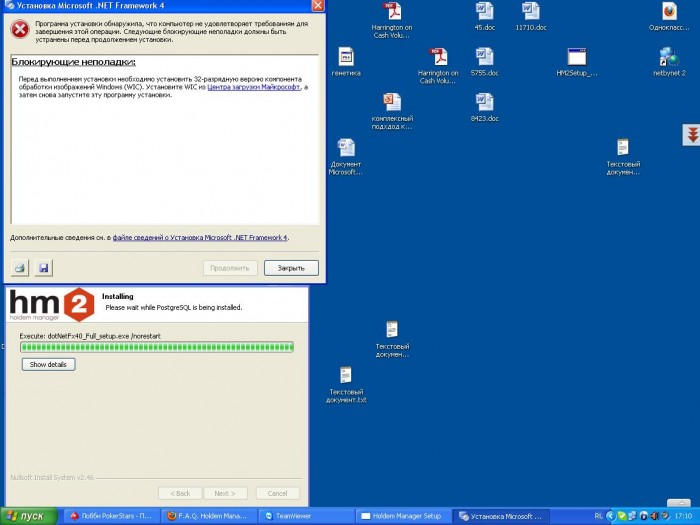Switch to Holdem Manager Setup taskbar item
Image resolution: width=700 pixels, height=525 pixels.
(x=404, y=516)
